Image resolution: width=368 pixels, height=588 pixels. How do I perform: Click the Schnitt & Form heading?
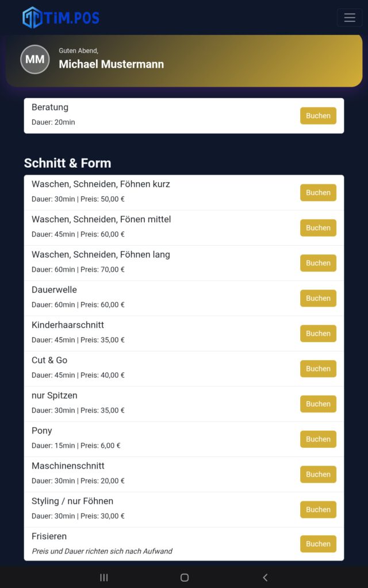pos(67,163)
